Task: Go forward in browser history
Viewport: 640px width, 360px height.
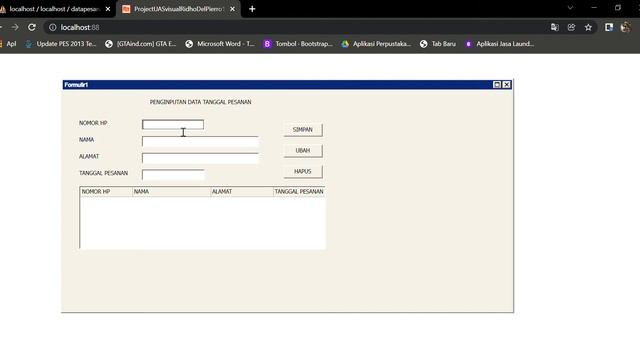Action: pos(15,27)
